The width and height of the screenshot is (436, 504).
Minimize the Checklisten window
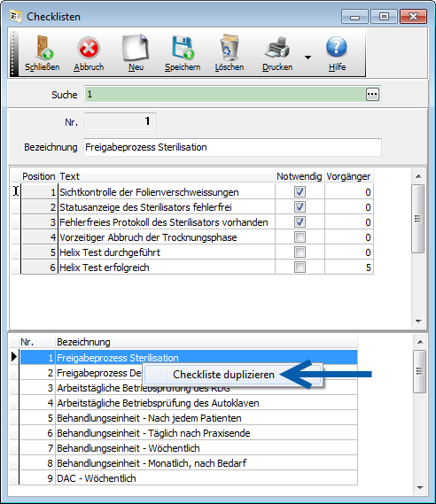point(354,17)
